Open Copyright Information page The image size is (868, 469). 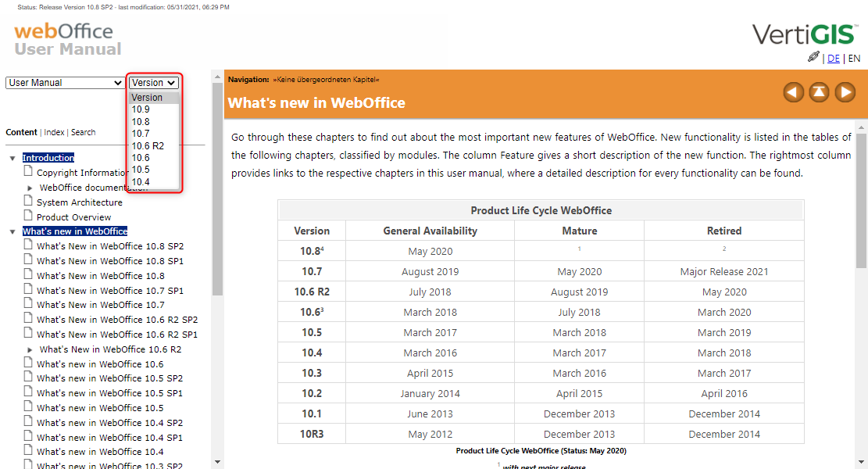(x=83, y=173)
